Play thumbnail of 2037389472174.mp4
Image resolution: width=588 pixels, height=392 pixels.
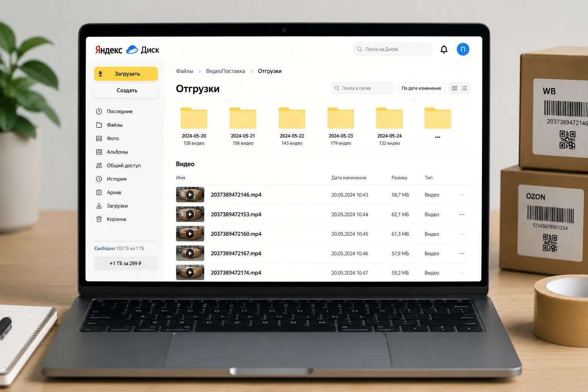click(x=190, y=273)
